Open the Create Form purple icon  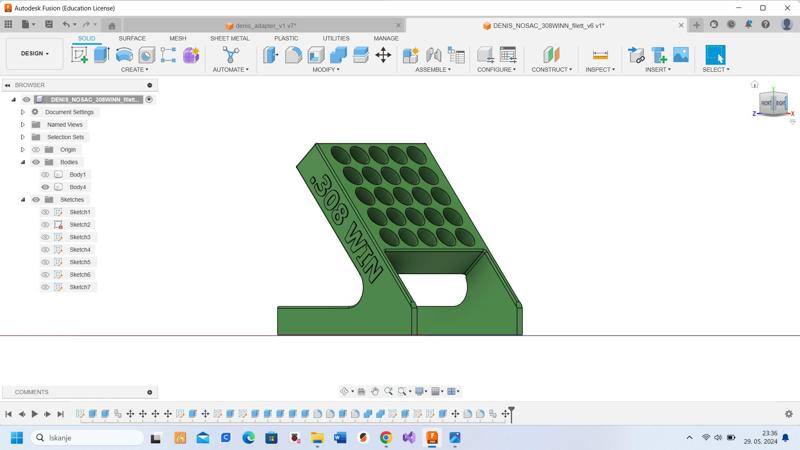tap(191, 55)
